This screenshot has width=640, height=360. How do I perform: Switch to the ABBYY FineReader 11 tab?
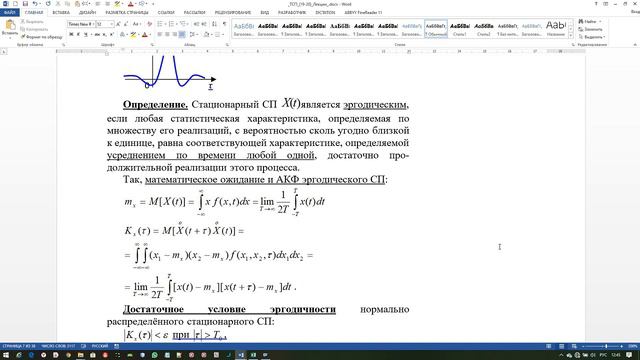(363, 13)
